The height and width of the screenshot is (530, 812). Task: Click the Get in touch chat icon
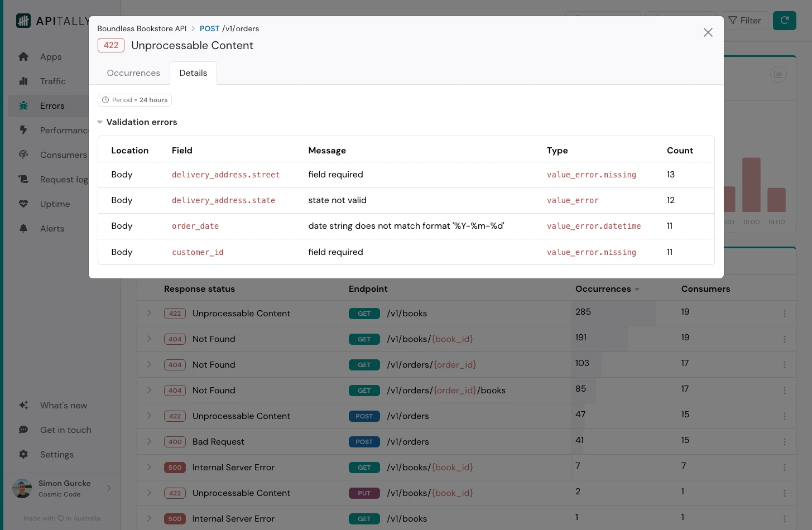click(x=23, y=430)
